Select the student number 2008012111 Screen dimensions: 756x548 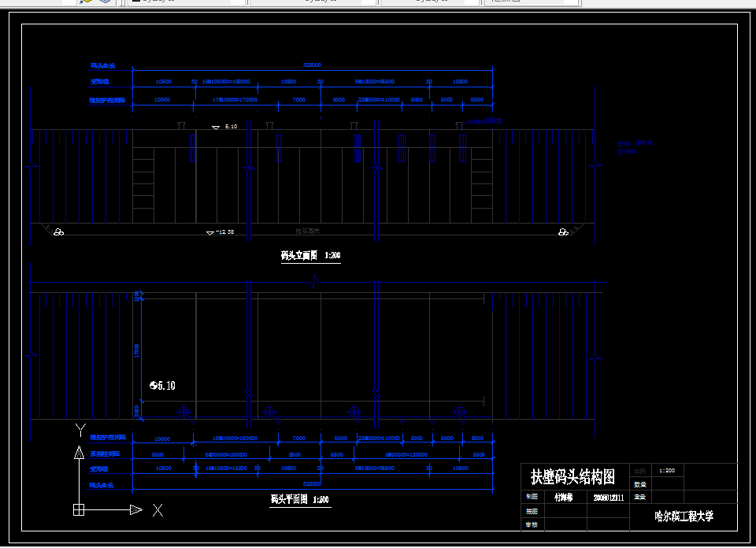click(x=609, y=498)
